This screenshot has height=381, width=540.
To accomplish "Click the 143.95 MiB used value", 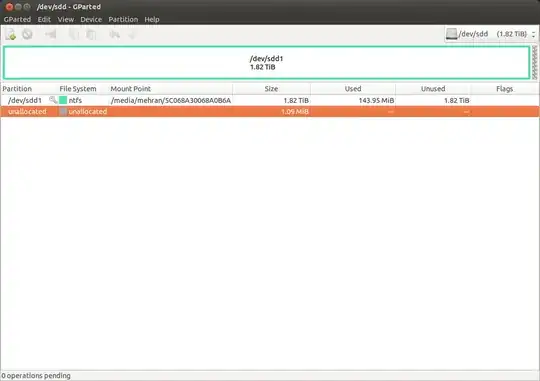I will pyautogui.click(x=376, y=100).
